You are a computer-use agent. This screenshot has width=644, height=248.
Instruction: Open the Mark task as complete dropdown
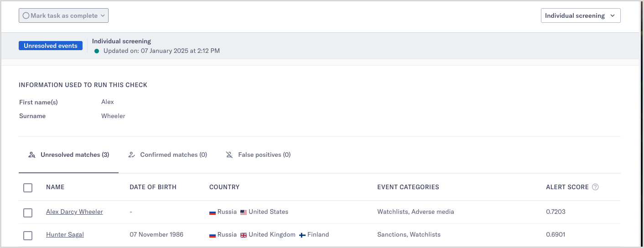pyautogui.click(x=63, y=15)
